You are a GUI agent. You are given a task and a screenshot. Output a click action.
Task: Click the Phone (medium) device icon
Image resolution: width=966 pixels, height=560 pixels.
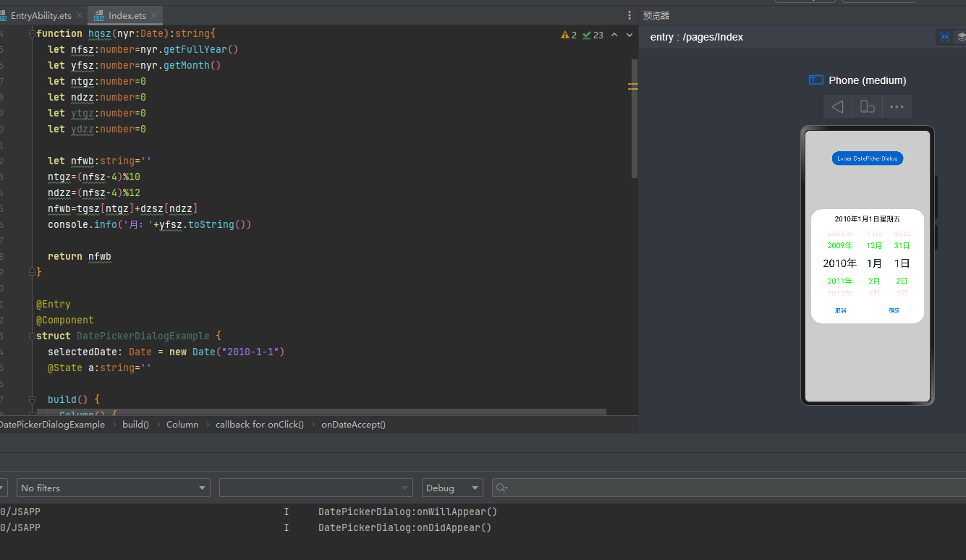point(816,80)
